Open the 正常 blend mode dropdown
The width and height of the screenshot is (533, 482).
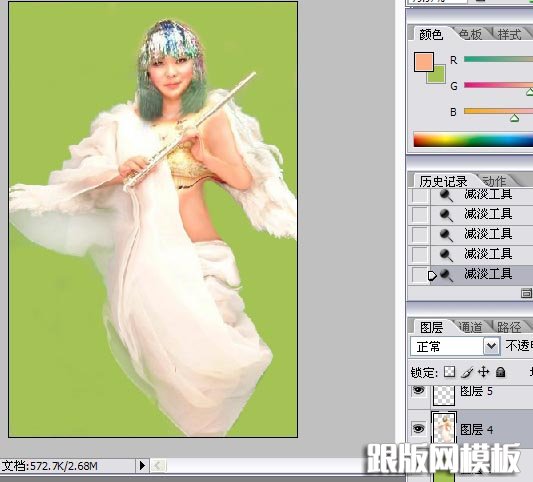click(492, 346)
